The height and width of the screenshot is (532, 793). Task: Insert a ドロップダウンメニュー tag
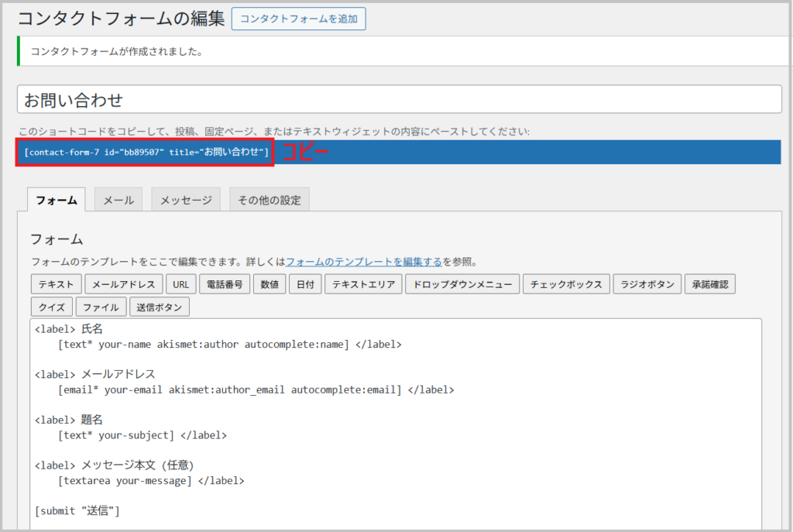pyautogui.click(x=462, y=284)
